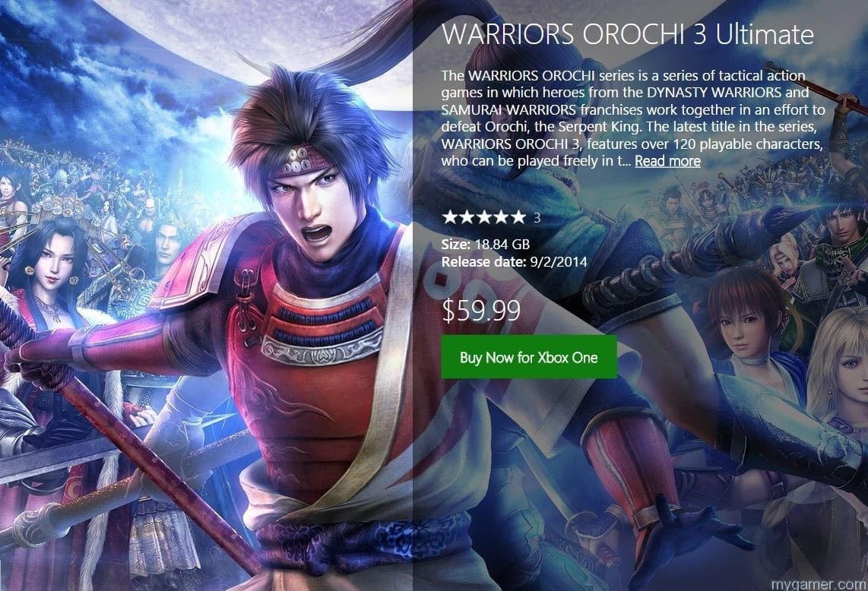Viewport: 868px width, 591px height.
Task: Click the Release date 9/2/2014 text
Action: 515,261
